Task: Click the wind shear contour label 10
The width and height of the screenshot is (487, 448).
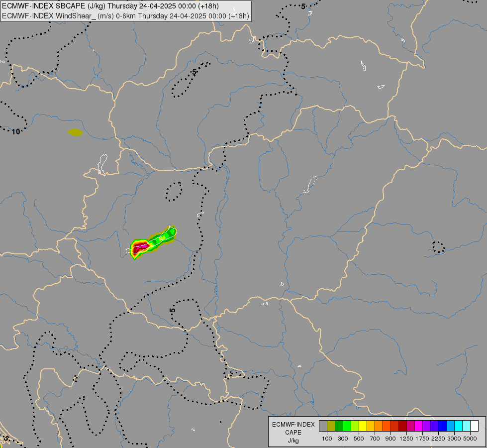Action: coord(16,132)
